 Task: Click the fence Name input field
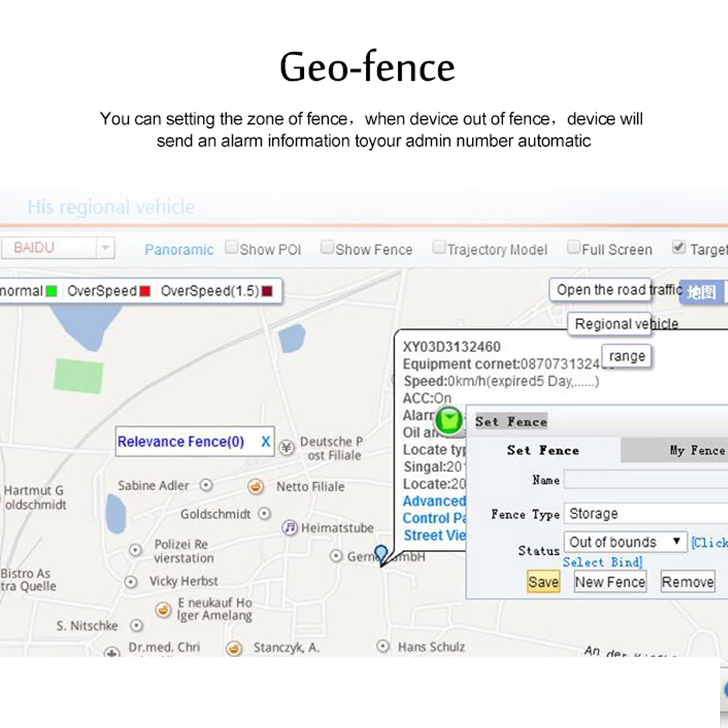click(x=646, y=479)
